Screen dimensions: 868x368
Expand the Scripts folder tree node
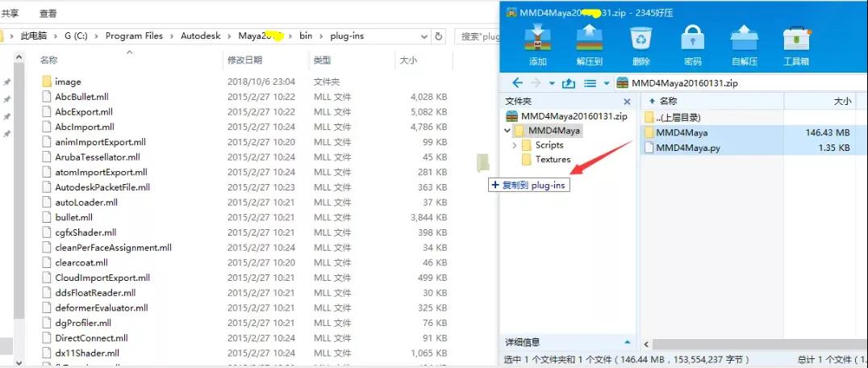pyautogui.click(x=515, y=145)
